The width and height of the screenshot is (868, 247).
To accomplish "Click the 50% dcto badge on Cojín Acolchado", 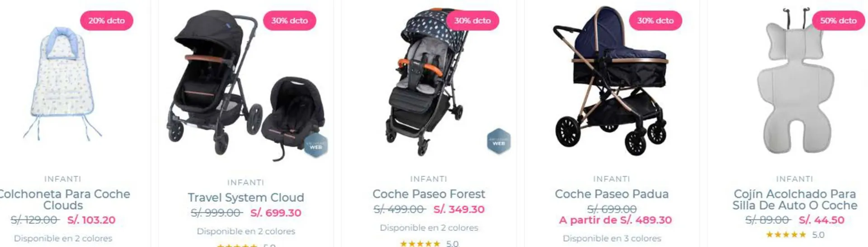I will click(838, 21).
